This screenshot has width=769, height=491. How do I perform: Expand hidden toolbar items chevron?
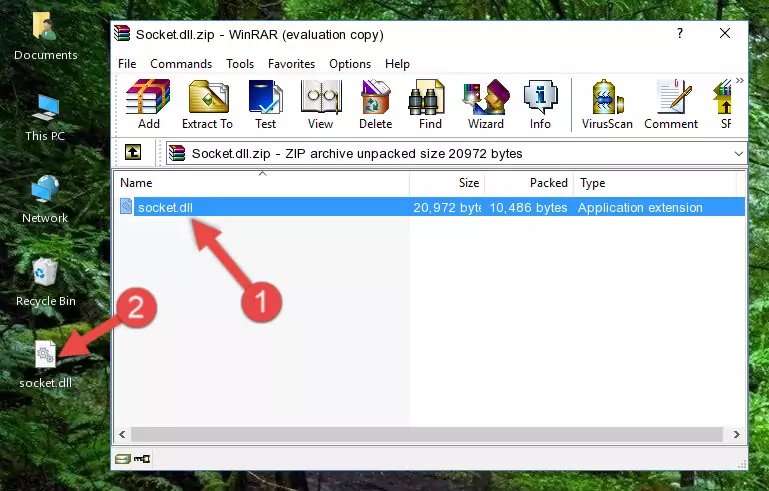(740, 80)
